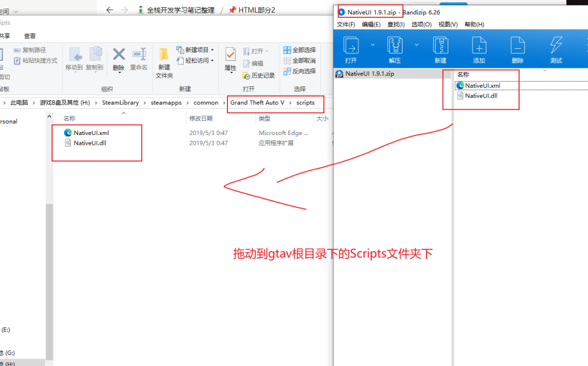Screen dimensions: 588x366
Task: Sort Explorer files by 类型 column
Action: click(264, 118)
